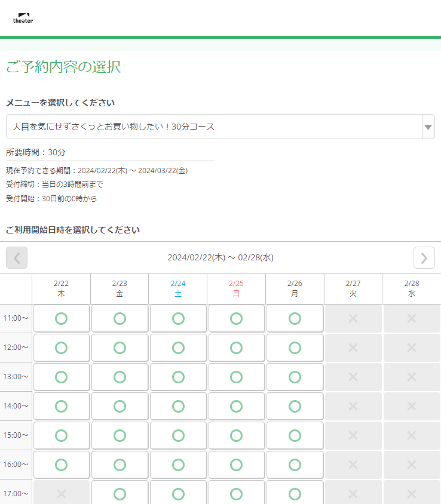Click the unavailable X mark on 2/27 at 11:00
Viewport: 441px width, 504px height.
click(353, 318)
